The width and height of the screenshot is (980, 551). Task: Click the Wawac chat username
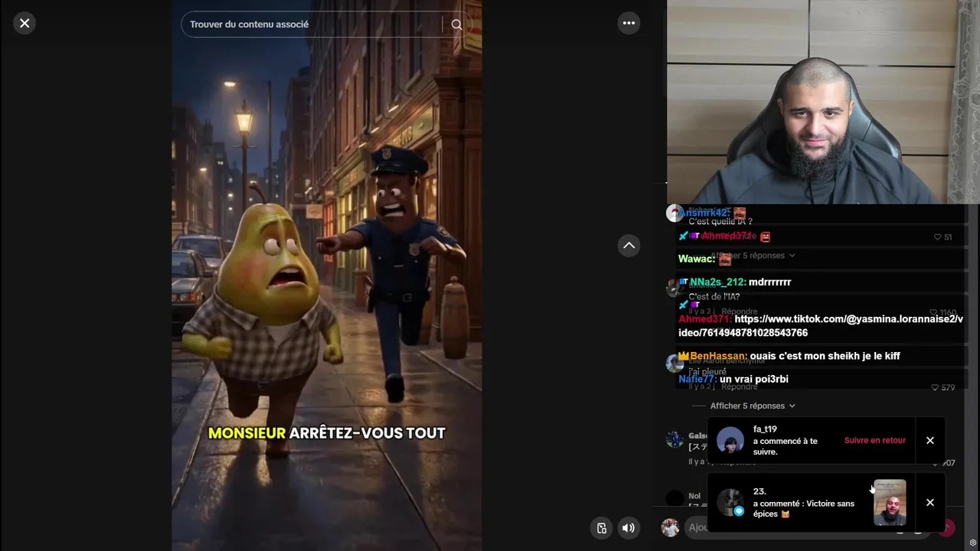click(x=696, y=259)
